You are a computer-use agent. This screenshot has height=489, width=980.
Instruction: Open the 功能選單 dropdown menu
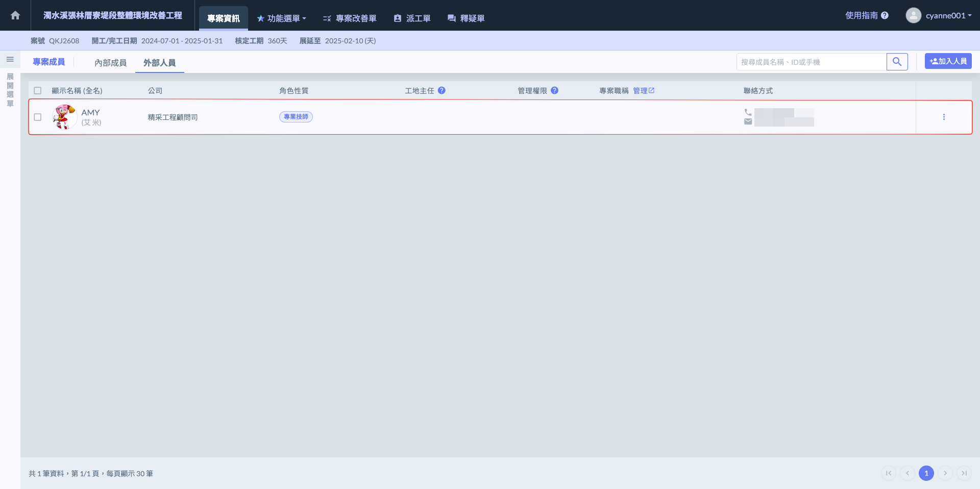click(x=281, y=18)
